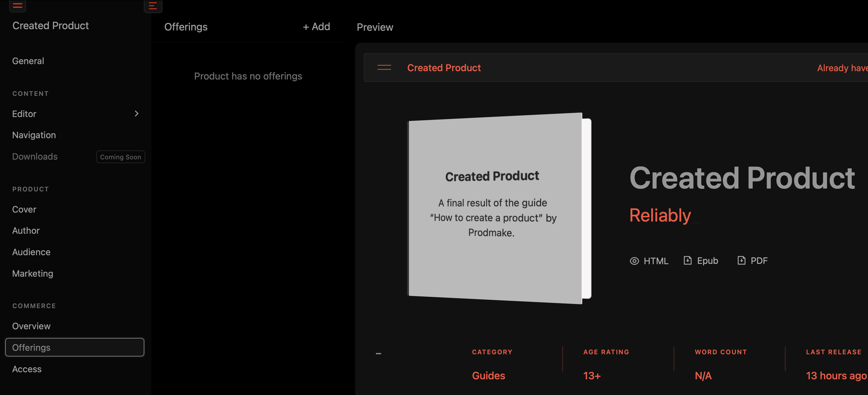Click the book cover thumbnail
868x395 pixels.
pos(495,208)
